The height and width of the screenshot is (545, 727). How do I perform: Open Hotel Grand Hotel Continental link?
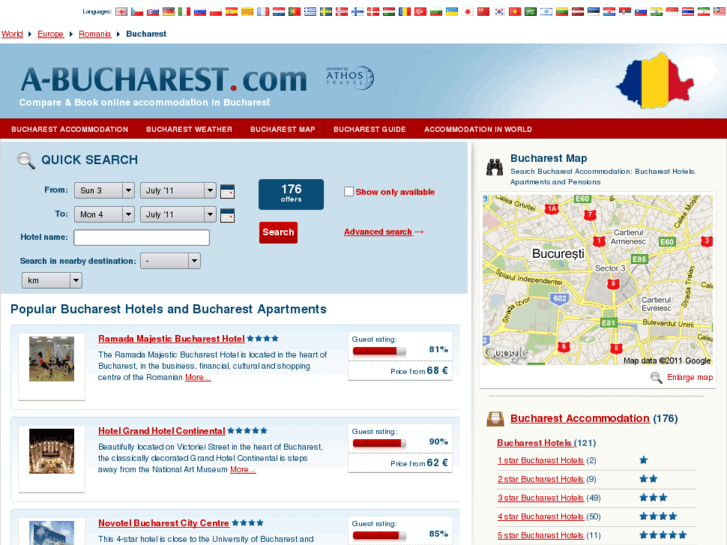point(161,431)
